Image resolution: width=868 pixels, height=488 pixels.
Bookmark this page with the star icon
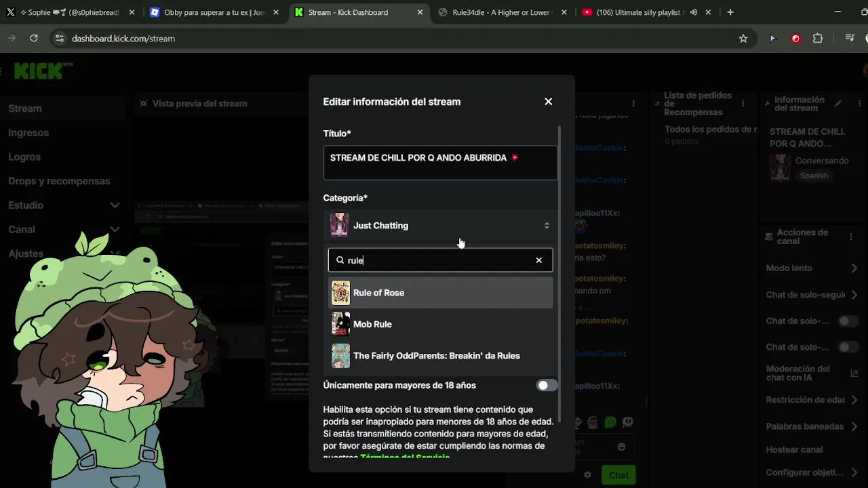coord(743,39)
